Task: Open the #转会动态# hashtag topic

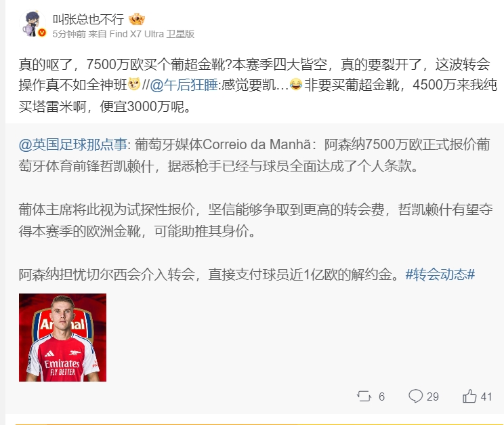Action: [x=440, y=275]
